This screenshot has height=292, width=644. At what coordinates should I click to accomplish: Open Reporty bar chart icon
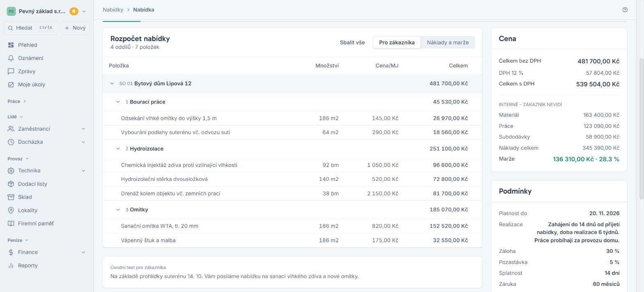tap(11, 265)
